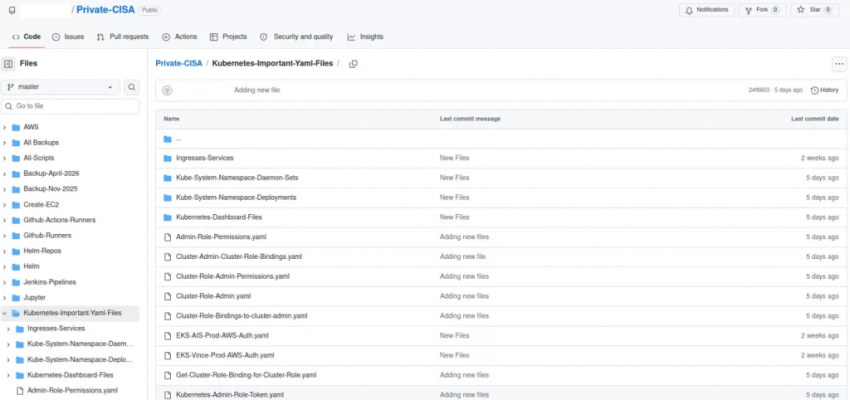
Task: Open Cluster-Role-Admin-Permissions.yaml file
Action: click(233, 276)
